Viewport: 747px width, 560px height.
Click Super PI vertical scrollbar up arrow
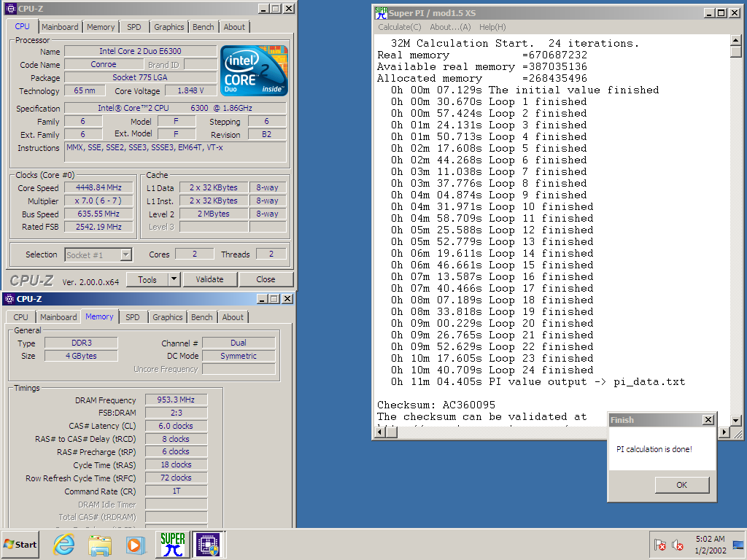(735, 41)
